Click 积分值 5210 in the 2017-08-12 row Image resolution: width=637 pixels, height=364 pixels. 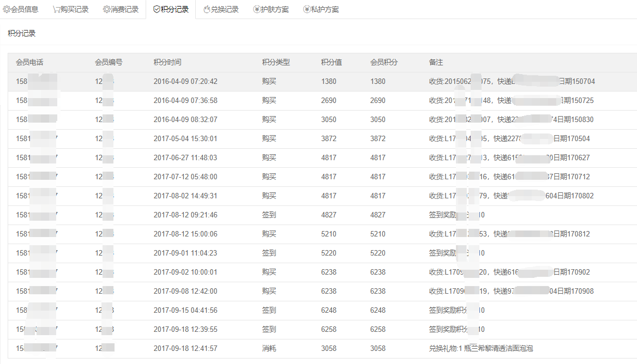pyautogui.click(x=329, y=234)
